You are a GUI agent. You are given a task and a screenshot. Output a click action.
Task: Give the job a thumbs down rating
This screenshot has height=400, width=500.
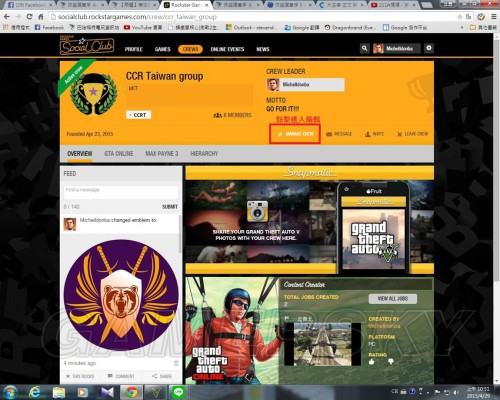pyautogui.click(x=391, y=361)
